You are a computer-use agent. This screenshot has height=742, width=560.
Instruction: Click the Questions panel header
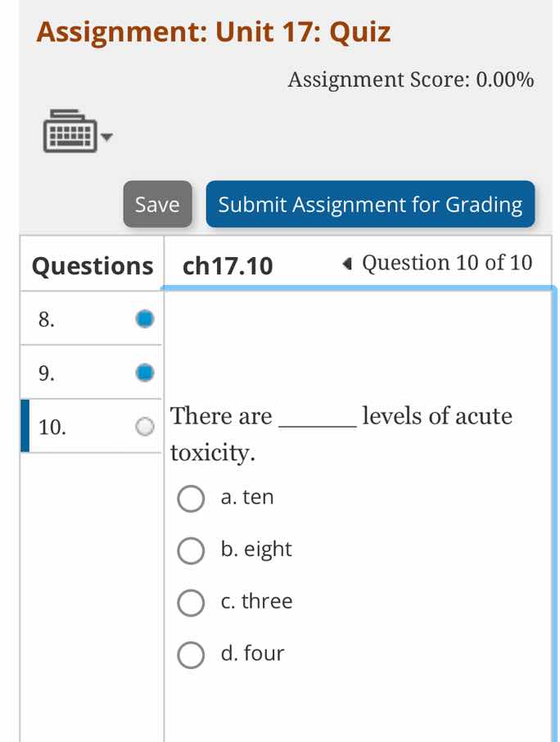91,265
